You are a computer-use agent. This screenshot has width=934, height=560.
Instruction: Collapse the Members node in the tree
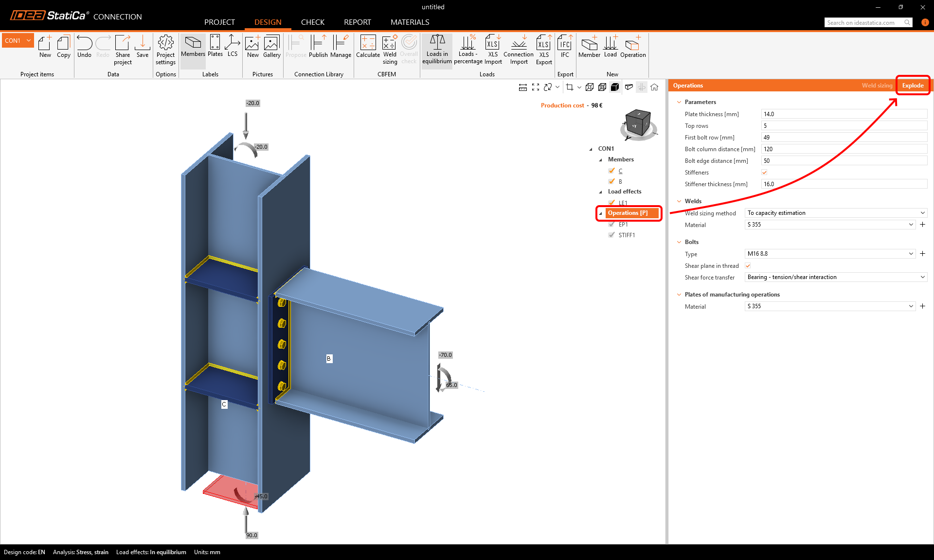[x=601, y=159]
